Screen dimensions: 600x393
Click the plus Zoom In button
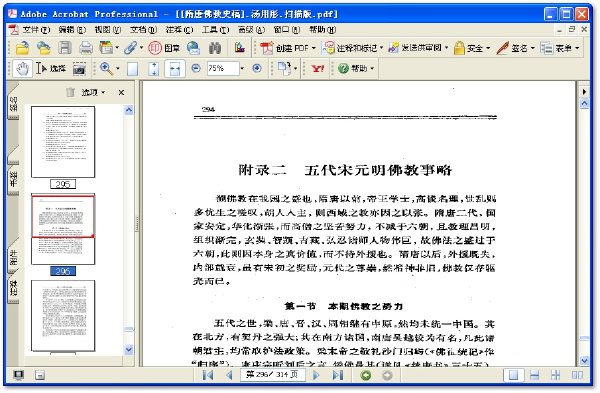pyautogui.click(x=257, y=68)
